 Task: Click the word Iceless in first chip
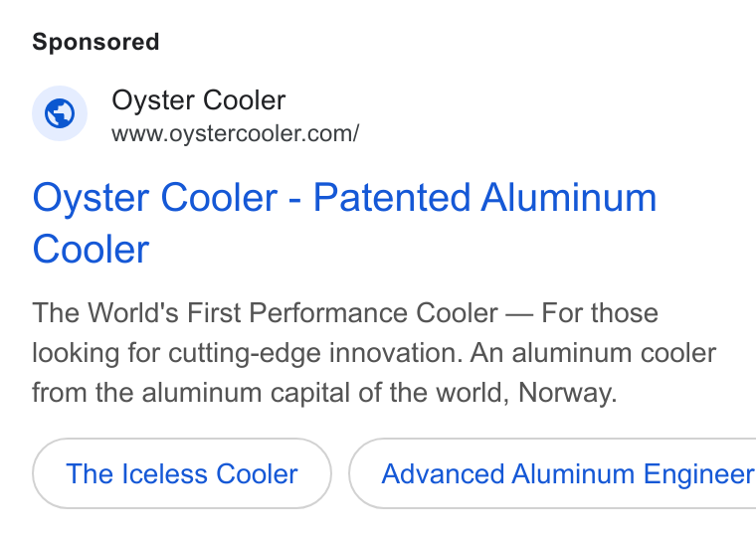pos(164,473)
